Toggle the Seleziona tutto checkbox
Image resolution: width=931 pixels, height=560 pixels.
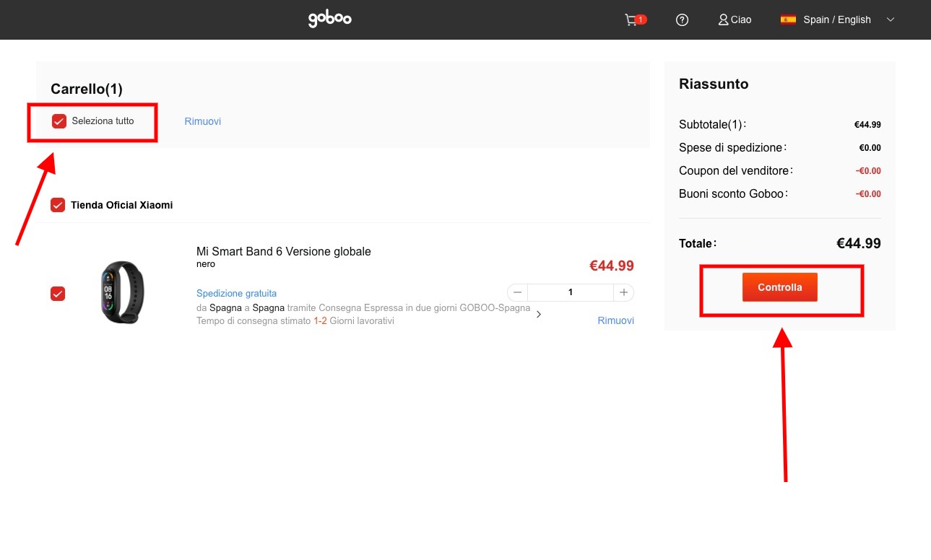[59, 121]
